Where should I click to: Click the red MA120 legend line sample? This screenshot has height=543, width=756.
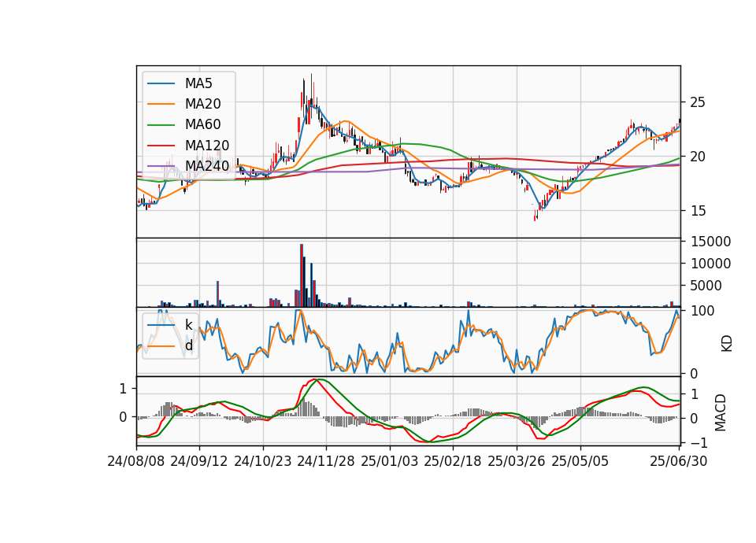click(161, 146)
